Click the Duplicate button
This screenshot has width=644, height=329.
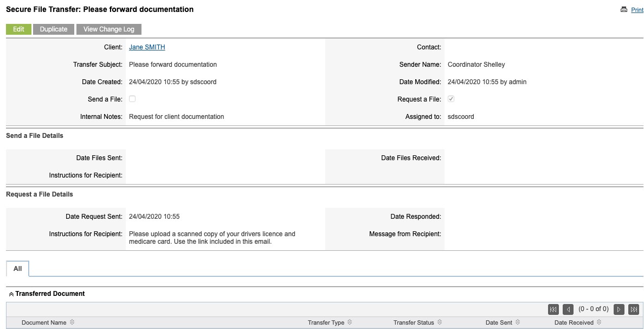[x=53, y=29]
